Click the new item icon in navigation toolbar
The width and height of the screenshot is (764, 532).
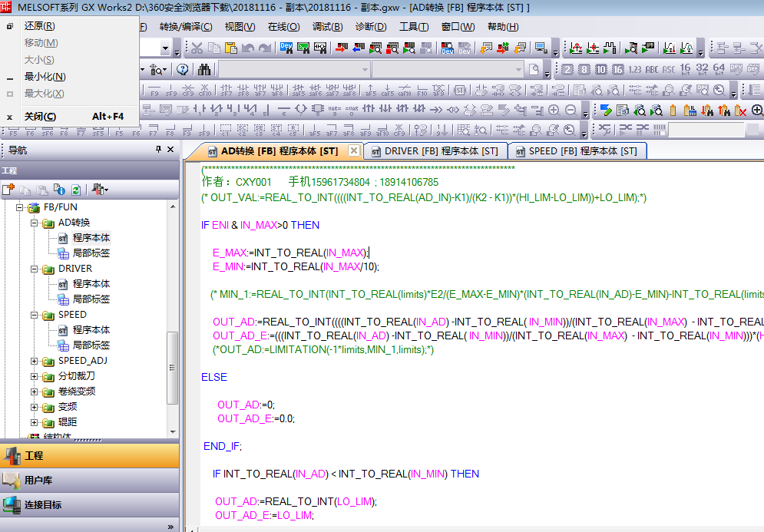[8, 189]
